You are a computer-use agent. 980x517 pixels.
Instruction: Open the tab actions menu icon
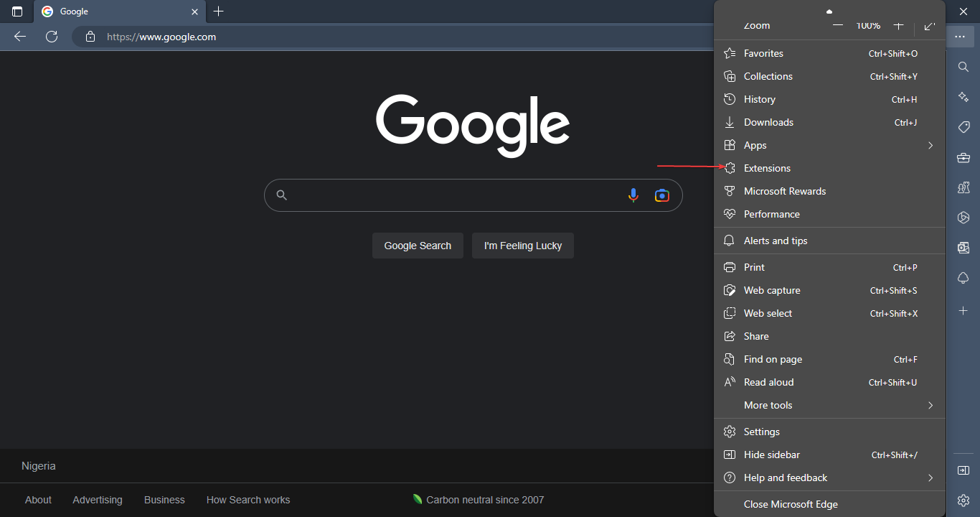17,11
